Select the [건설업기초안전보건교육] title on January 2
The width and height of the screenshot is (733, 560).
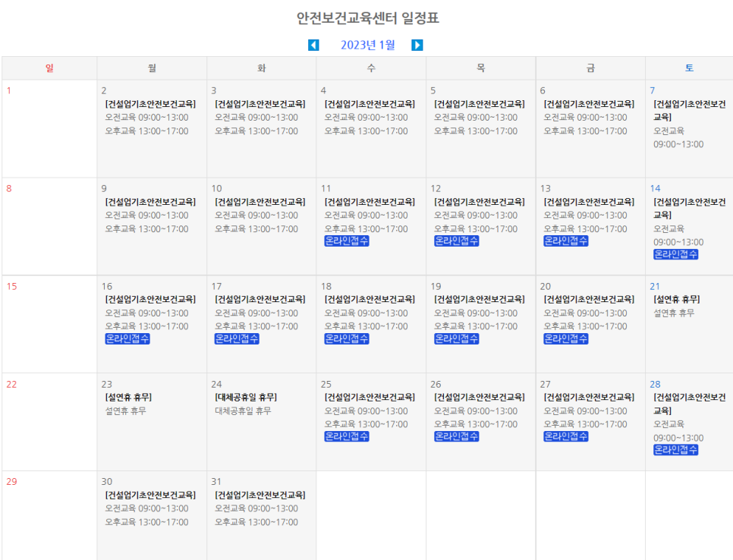click(x=150, y=104)
